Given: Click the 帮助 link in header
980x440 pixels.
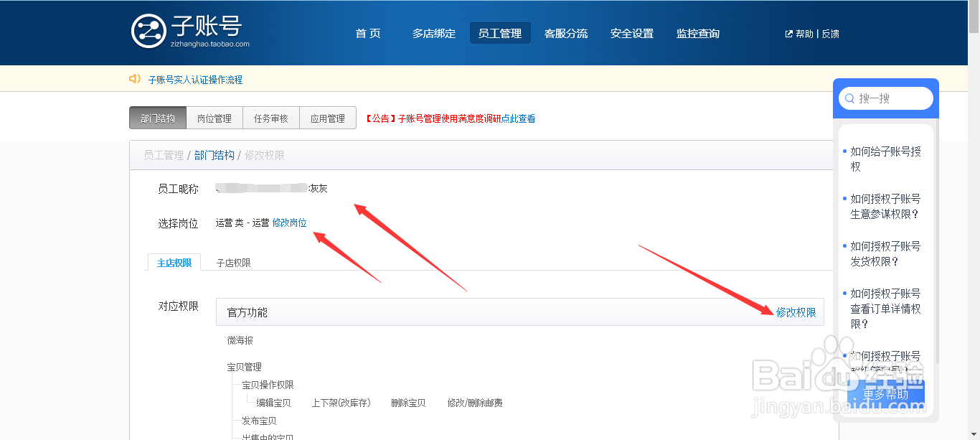Looking at the screenshot, I should (x=804, y=34).
